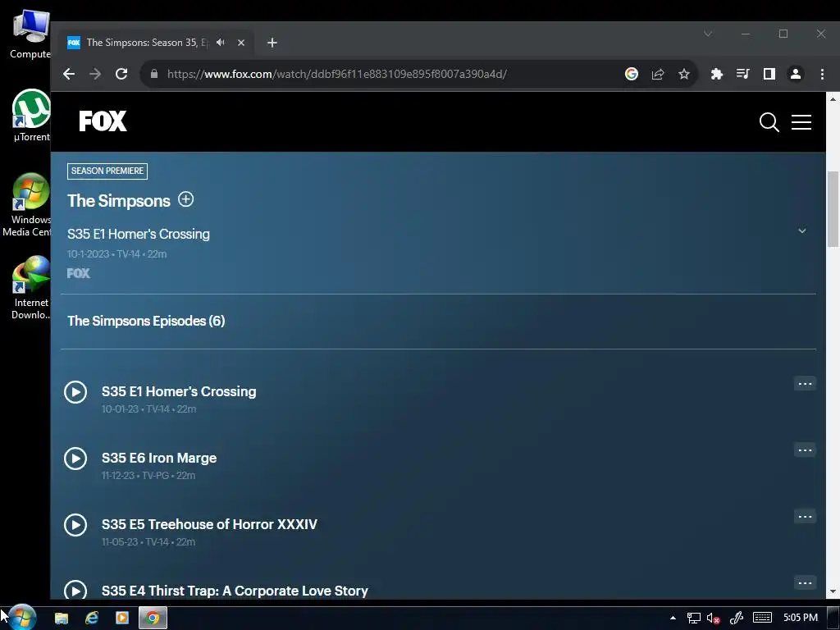Toggle Chrome side panel
Screen dimensions: 840x630
(769, 74)
